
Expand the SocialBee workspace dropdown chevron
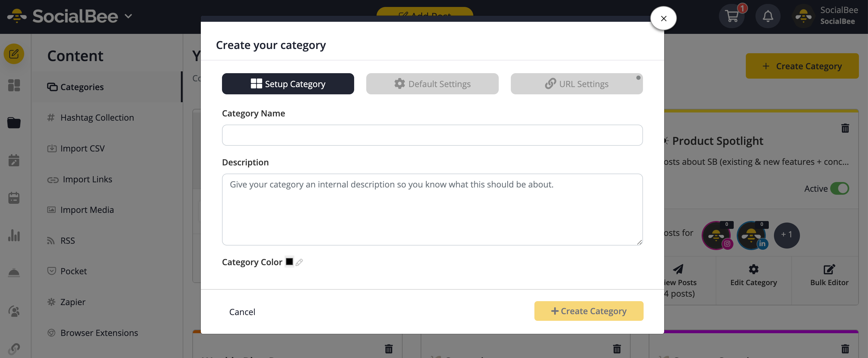128,16
